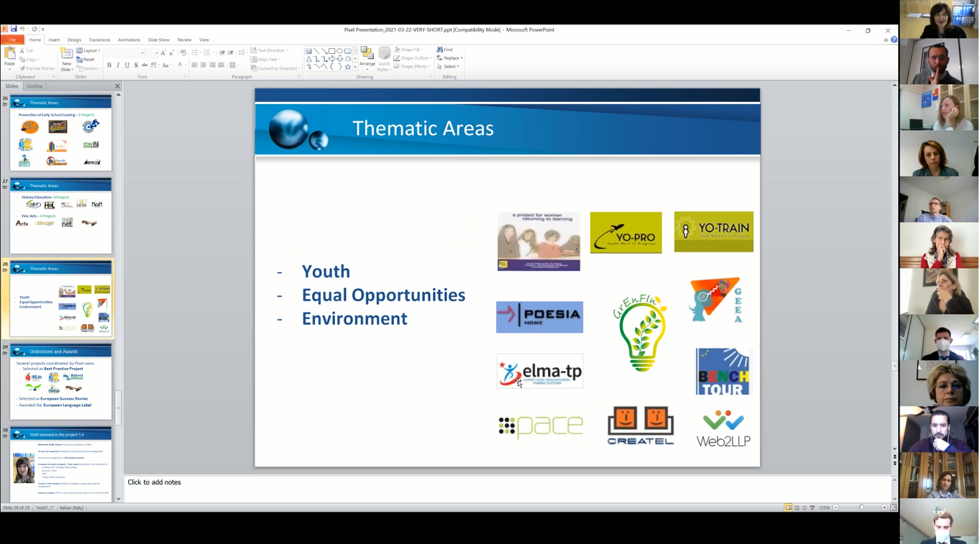980x544 pixels.
Task: Expand Shape Fill options
Action: point(409,50)
